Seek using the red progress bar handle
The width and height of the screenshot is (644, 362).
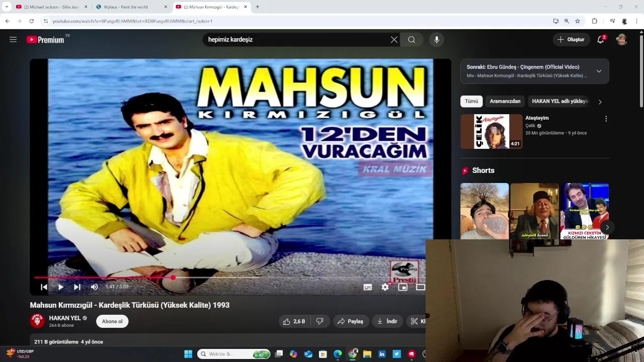coord(173,278)
